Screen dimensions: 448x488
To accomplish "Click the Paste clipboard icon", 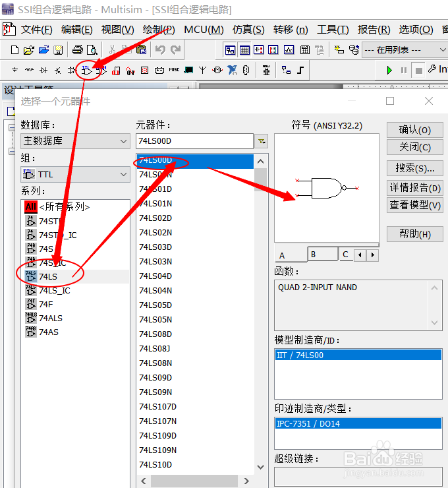I will coord(141,50).
